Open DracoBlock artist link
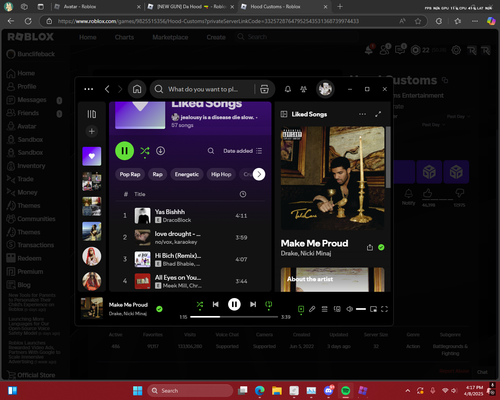 [x=177, y=220]
